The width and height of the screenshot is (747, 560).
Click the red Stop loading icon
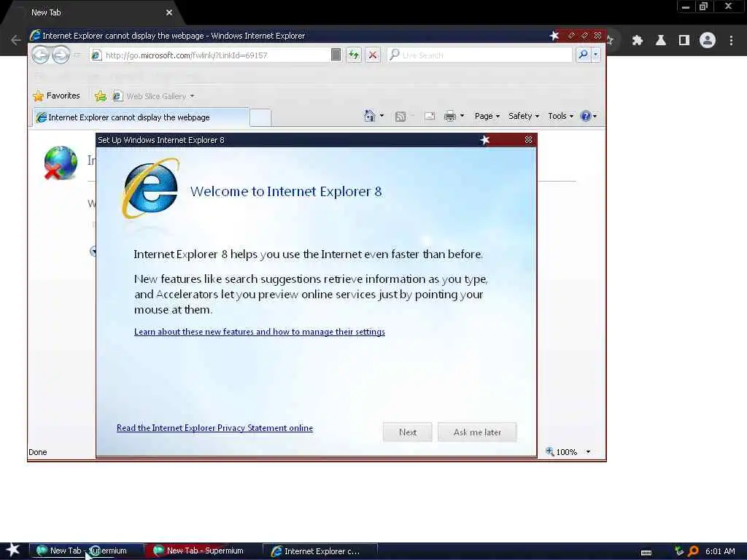coord(373,55)
